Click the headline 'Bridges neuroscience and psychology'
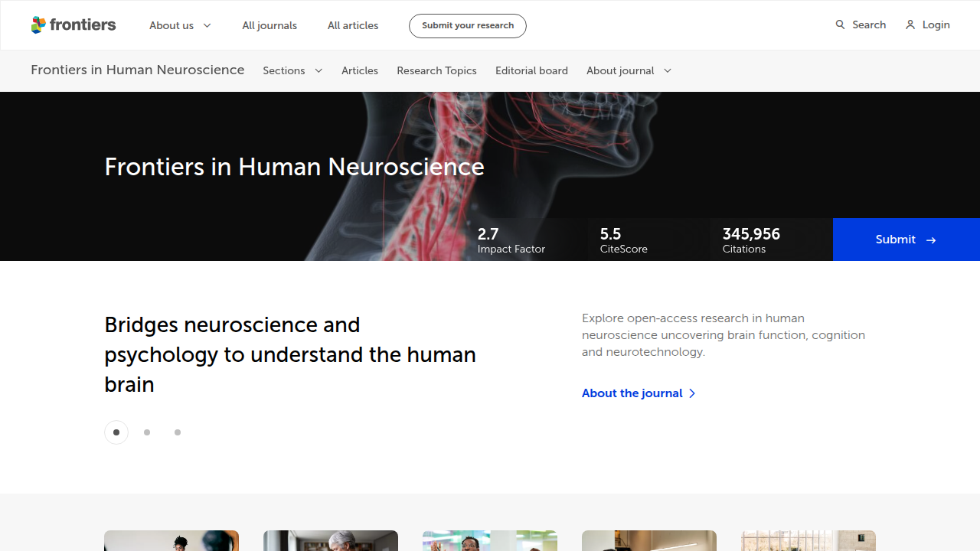This screenshot has width=980, height=551. (x=290, y=354)
